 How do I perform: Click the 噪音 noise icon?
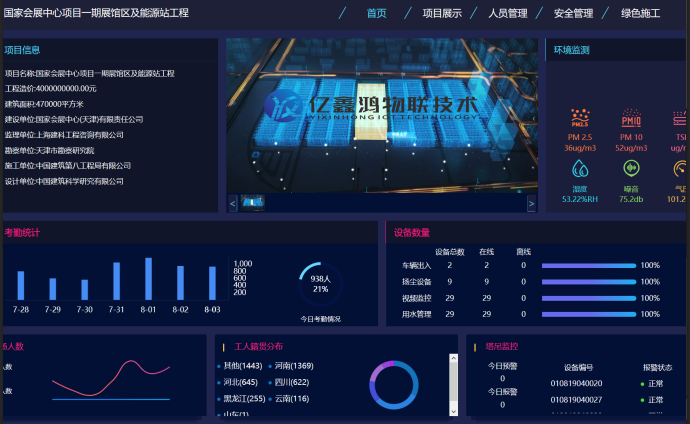pos(631,168)
